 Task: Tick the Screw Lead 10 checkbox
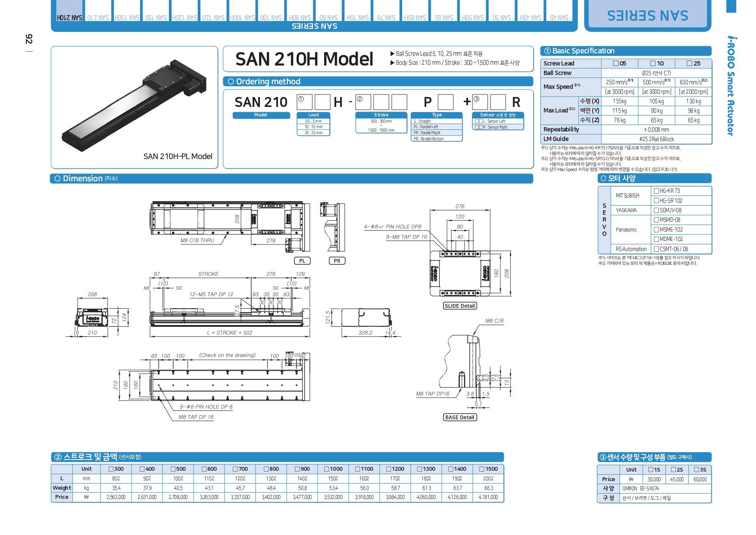653,63
